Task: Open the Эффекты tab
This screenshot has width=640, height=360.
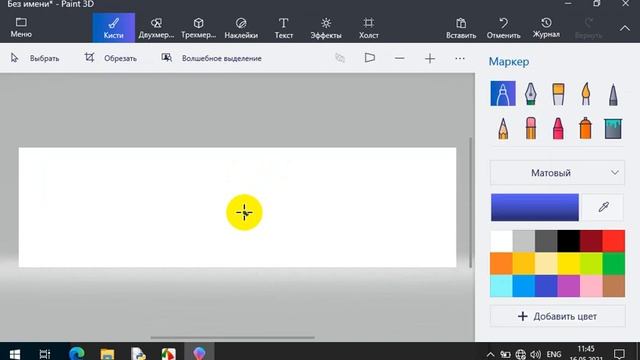Action: (326, 28)
